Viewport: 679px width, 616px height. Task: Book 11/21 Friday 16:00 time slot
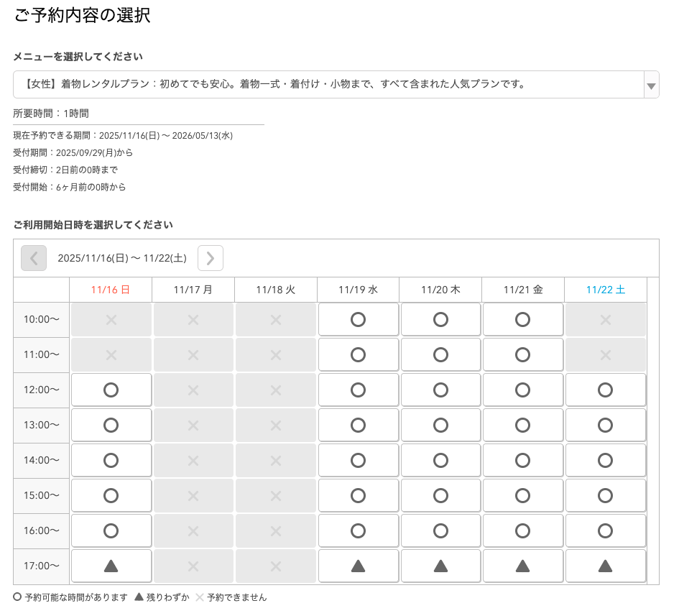point(523,530)
